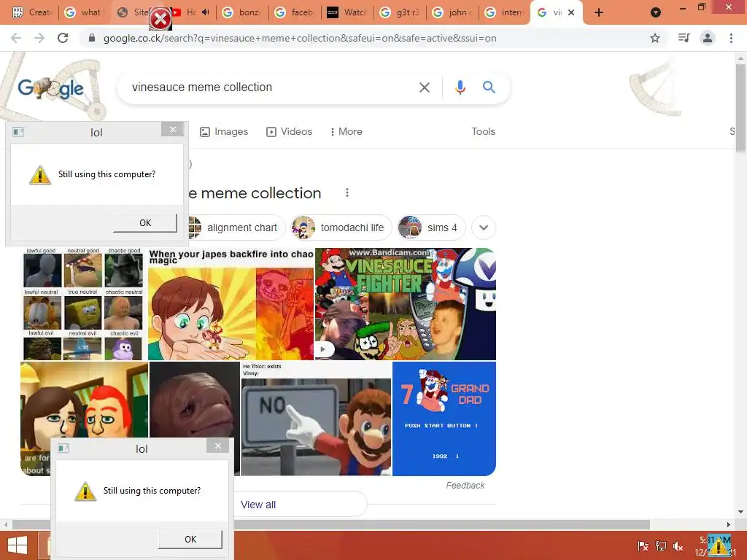The image size is (747, 560).
Task: Open the Chrome profile avatar
Action: point(708,38)
